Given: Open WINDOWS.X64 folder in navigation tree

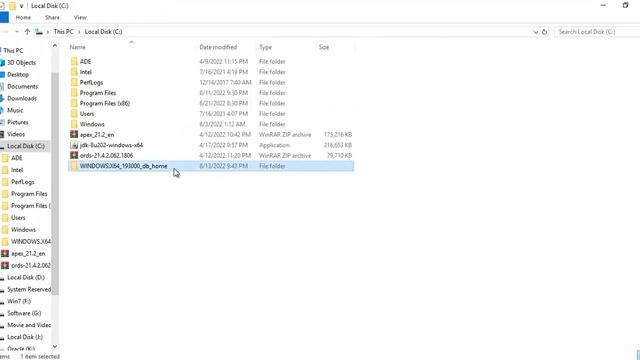Looking at the screenshot, I should point(31,242).
